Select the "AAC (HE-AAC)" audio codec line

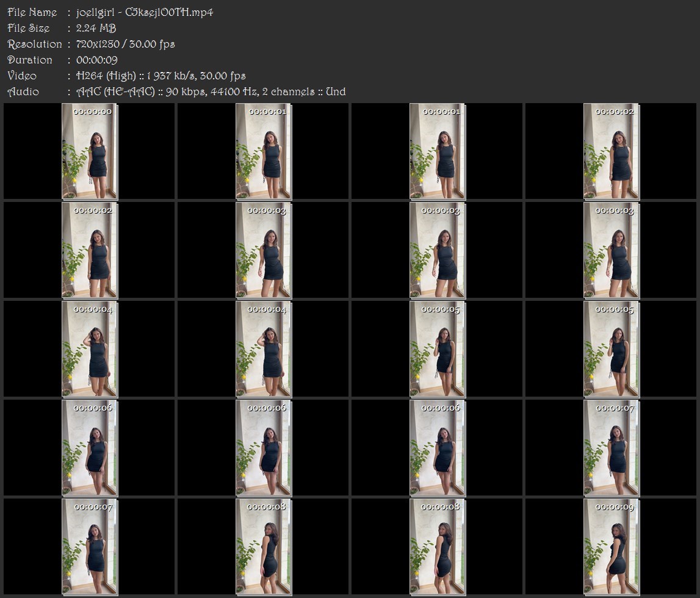click(x=211, y=92)
